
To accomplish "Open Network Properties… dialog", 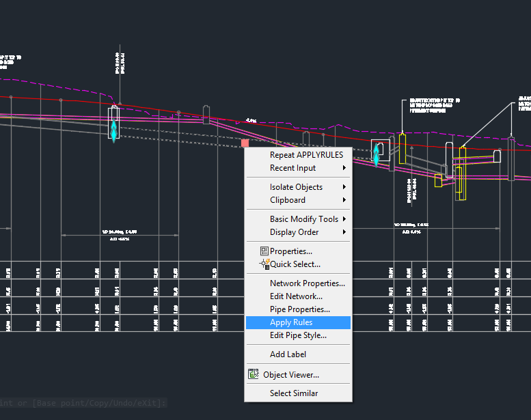I will tap(298, 283).
